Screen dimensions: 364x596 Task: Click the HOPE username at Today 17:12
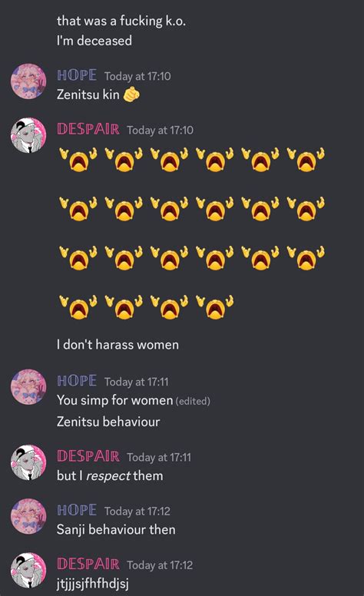pyautogui.click(x=77, y=510)
